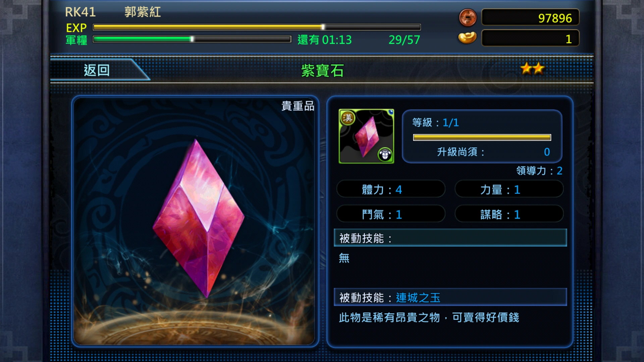Click the 漢 faction badge on card
Viewport: 644px width, 362px height.
348,118
